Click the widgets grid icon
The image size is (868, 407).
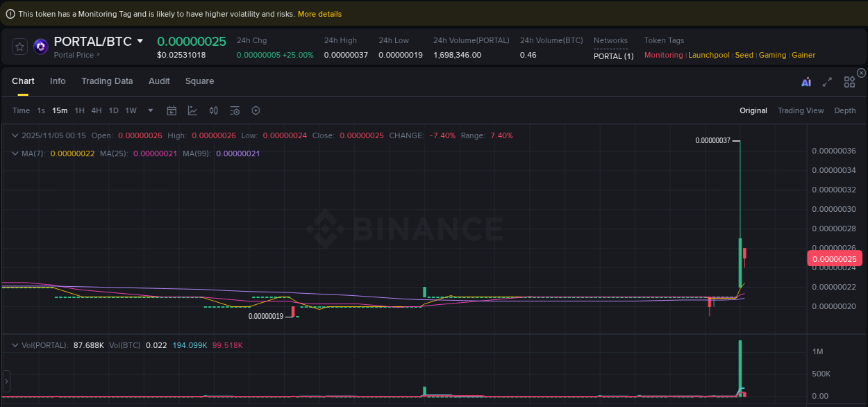tap(849, 81)
